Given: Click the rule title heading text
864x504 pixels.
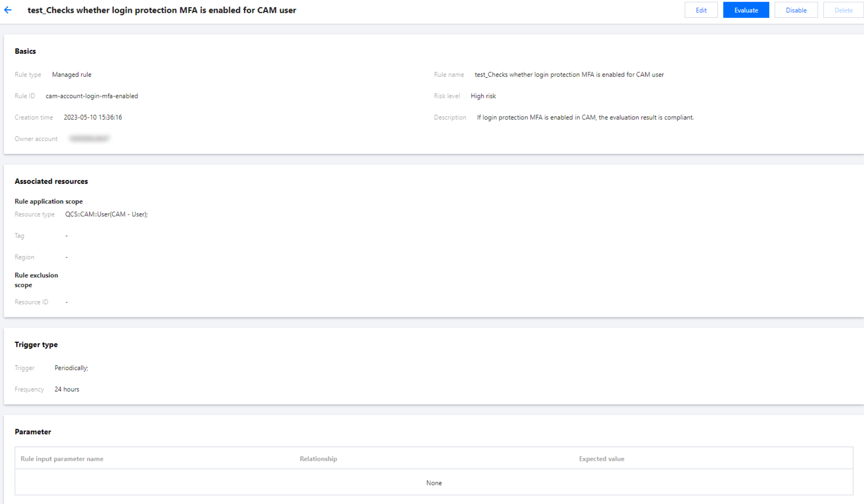Looking at the screenshot, I should click(161, 10).
